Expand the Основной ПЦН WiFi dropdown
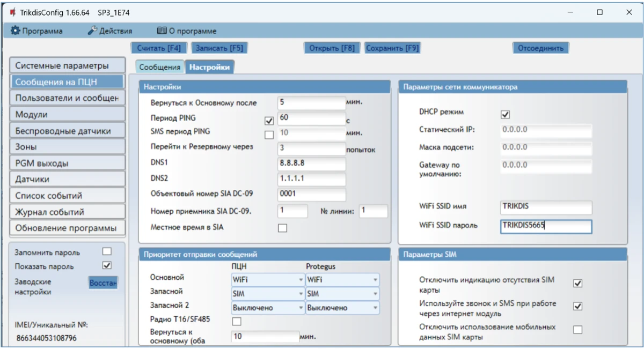This screenshot has width=644, height=349. [268, 279]
